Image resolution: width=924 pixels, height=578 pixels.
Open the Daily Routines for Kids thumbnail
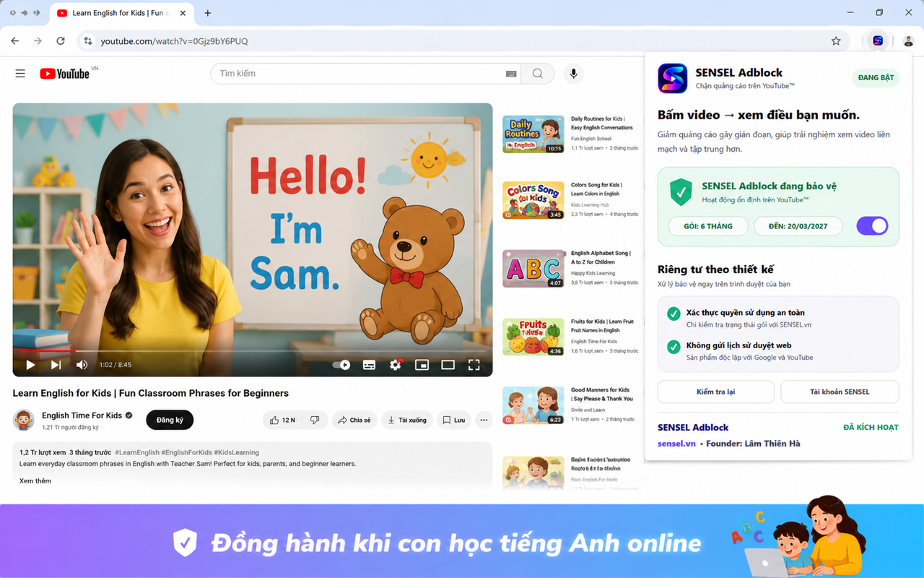point(533,134)
